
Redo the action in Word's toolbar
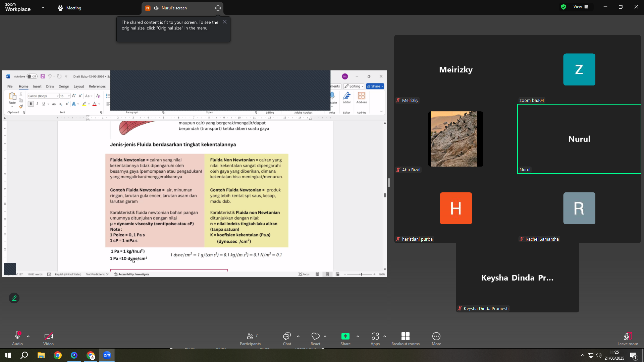[x=59, y=76]
